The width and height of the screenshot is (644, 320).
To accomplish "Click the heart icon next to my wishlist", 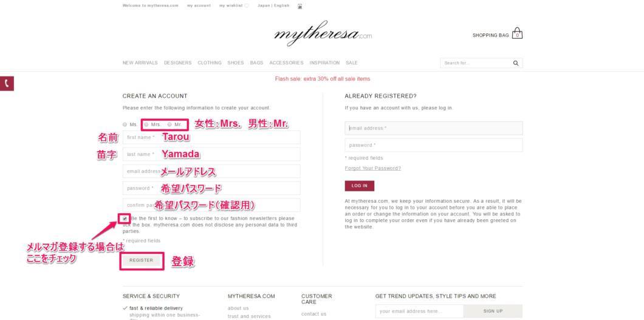I will click(247, 5).
